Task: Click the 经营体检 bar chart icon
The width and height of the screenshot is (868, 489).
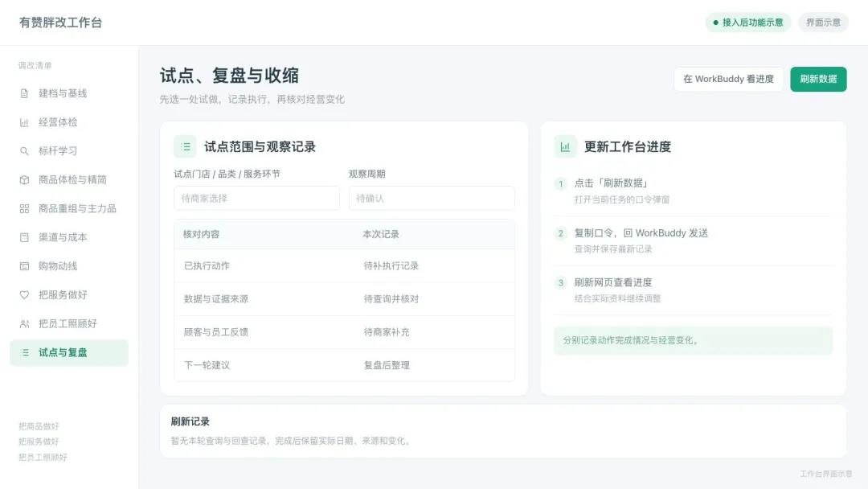Action: pos(24,122)
